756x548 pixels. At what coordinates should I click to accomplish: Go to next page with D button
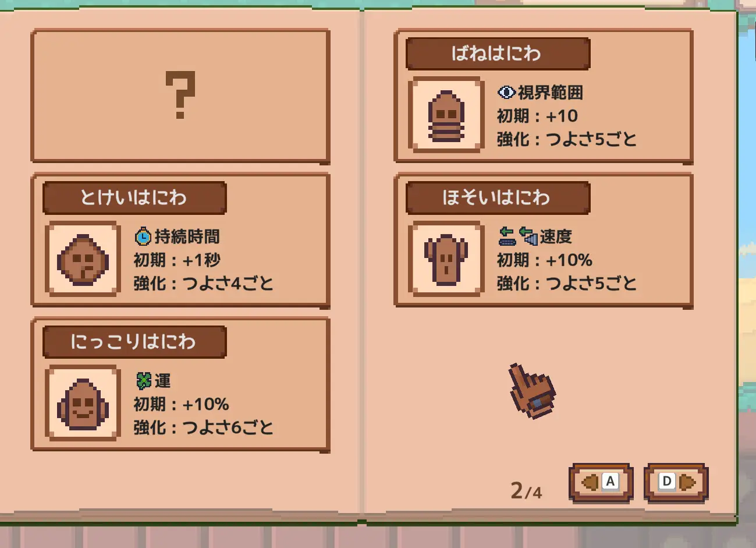click(x=676, y=482)
